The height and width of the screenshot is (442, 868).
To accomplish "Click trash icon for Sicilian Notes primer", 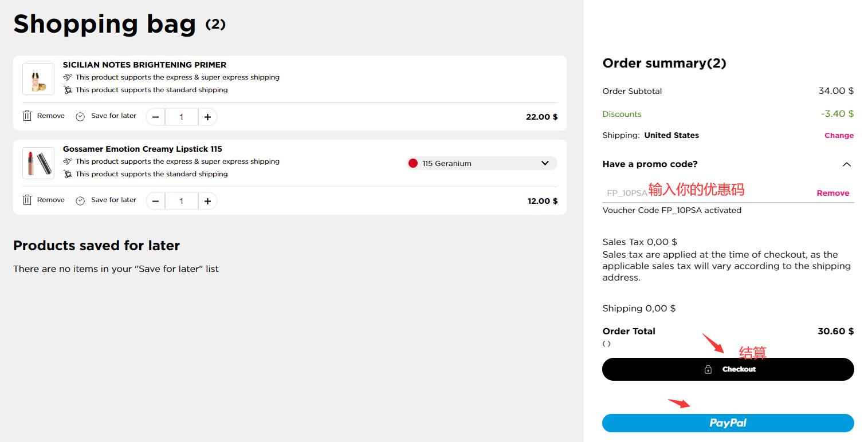I will pyautogui.click(x=27, y=116).
